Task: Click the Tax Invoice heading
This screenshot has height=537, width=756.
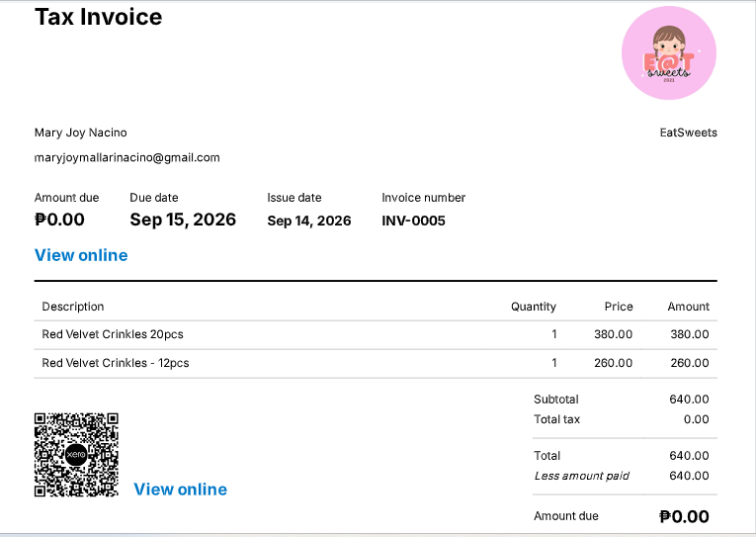Action: coord(99,17)
